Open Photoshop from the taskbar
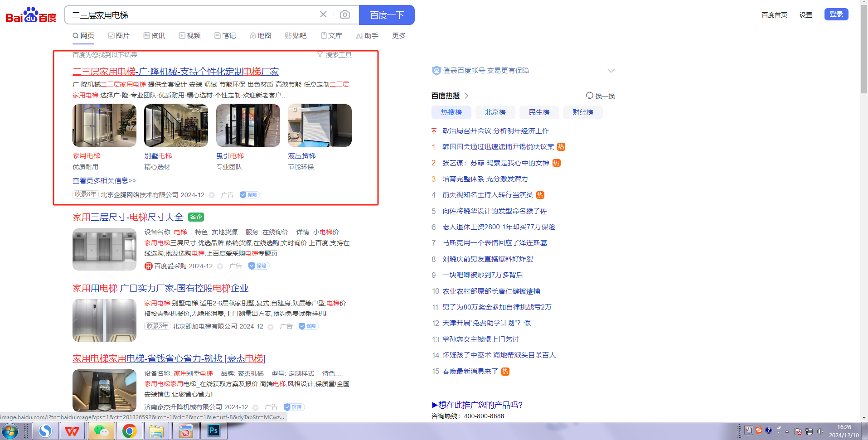 point(213,430)
